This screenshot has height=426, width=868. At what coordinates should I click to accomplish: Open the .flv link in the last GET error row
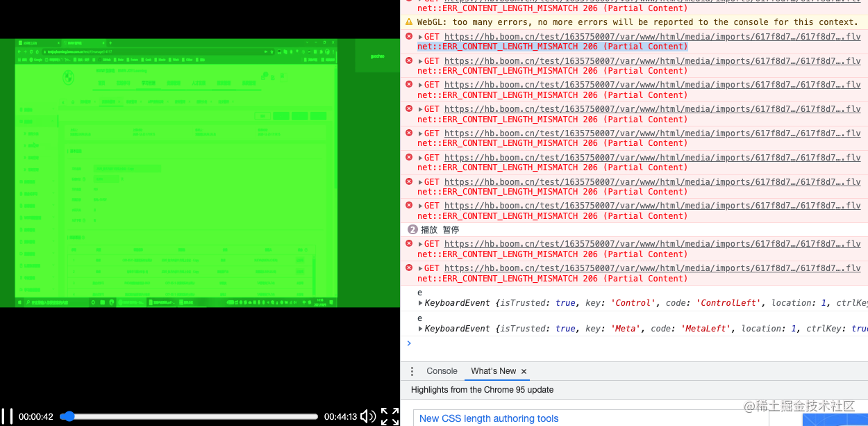tap(652, 268)
